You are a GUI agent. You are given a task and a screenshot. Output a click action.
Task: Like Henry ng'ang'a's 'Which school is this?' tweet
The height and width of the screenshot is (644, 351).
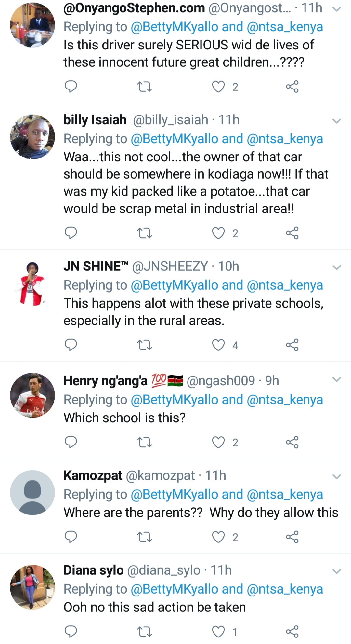click(218, 442)
